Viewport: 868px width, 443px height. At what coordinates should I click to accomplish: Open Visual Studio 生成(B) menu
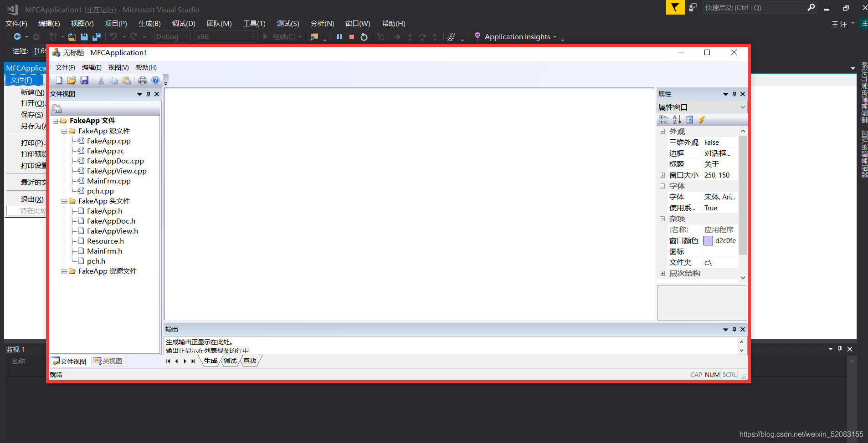[x=149, y=24]
